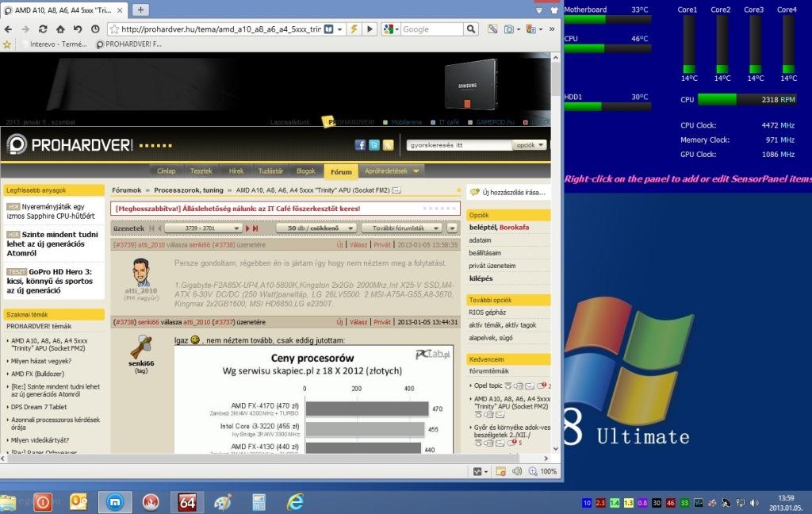This screenshot has width=812, height=514.
Task: Open favorites star in bookmarks bar
Action: [7, 44]
